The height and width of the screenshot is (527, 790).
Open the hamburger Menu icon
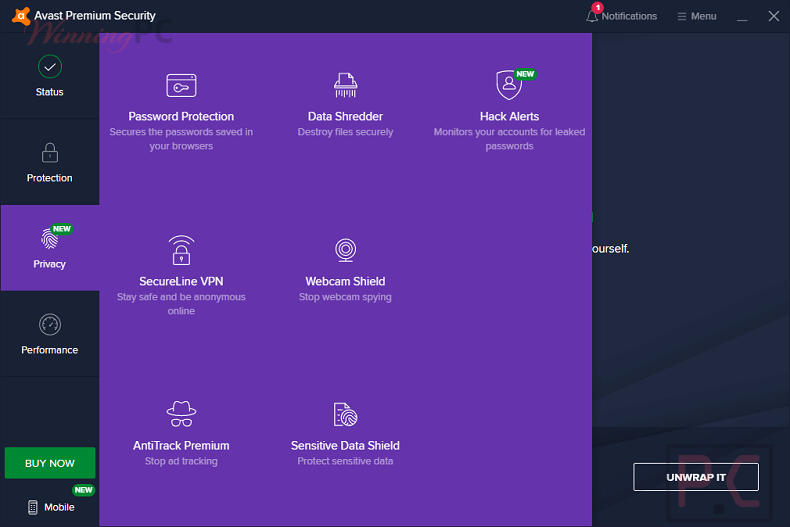(682, 17)
